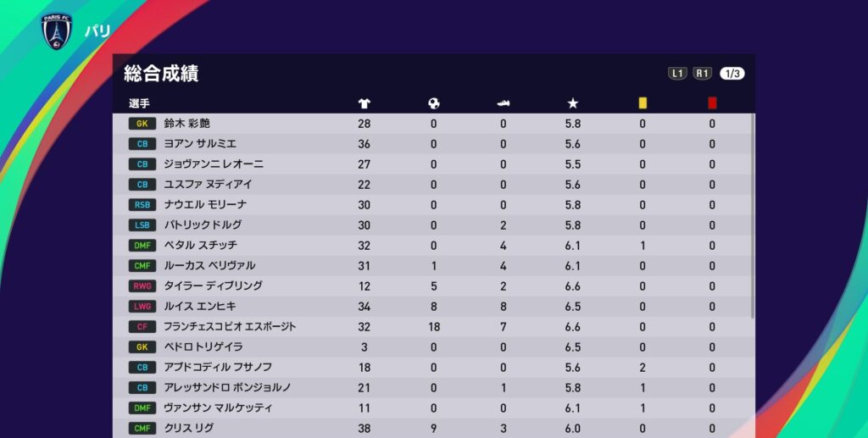Click the RWG position badge
868x438 pixels.
tap(142, 286)
